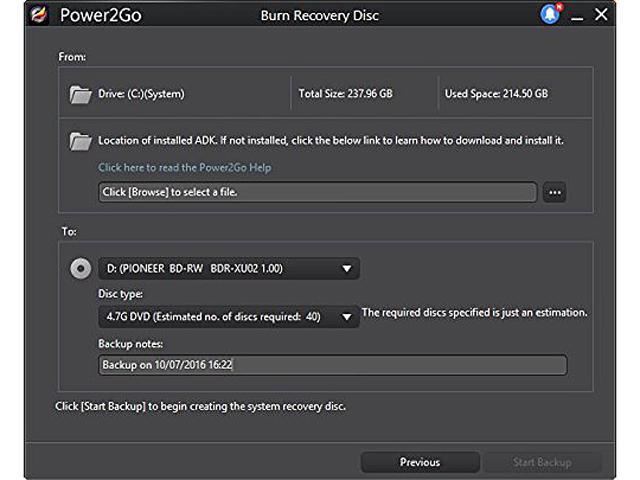Open the Power2Go Help link
Image resolution: width=640 pixels, height=480 pixels.
184,167
